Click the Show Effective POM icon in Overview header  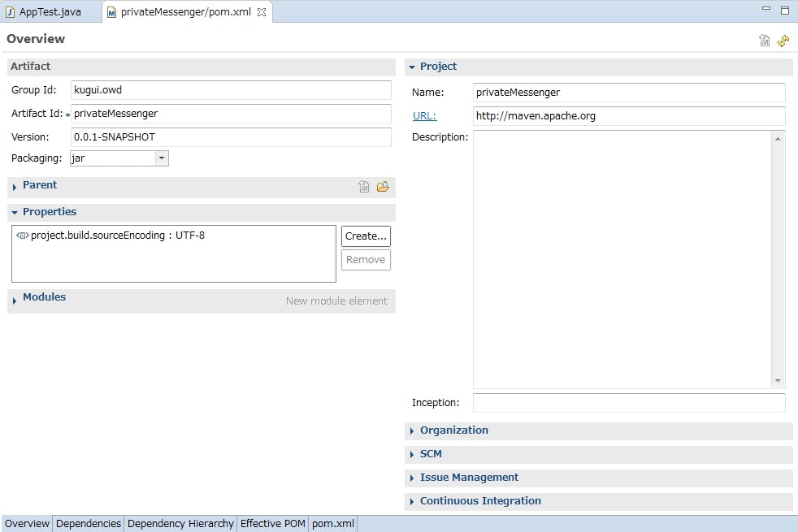(x=764, y=40)
